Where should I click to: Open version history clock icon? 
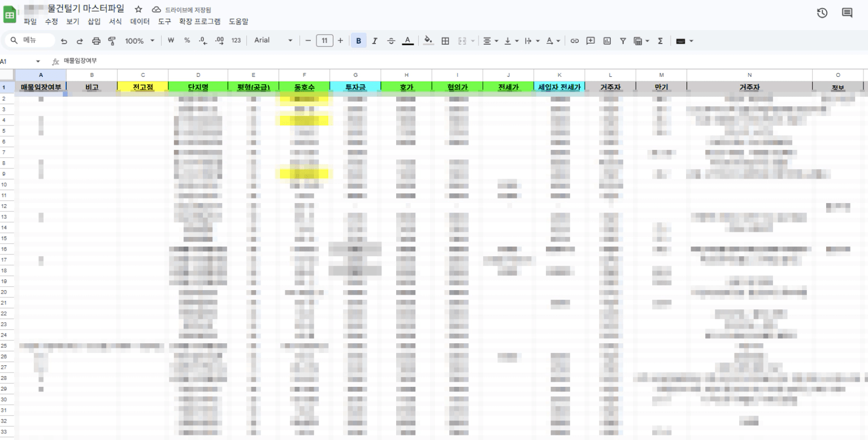pyautogui.click(x=822, y=13)
